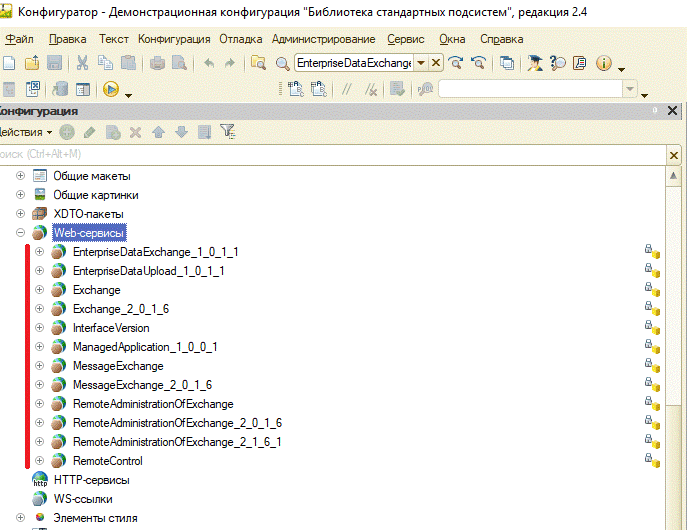Viewport: 687px width, 530px height.
Task: Expand the MessageExchange service node
Action: pos(40,366)
